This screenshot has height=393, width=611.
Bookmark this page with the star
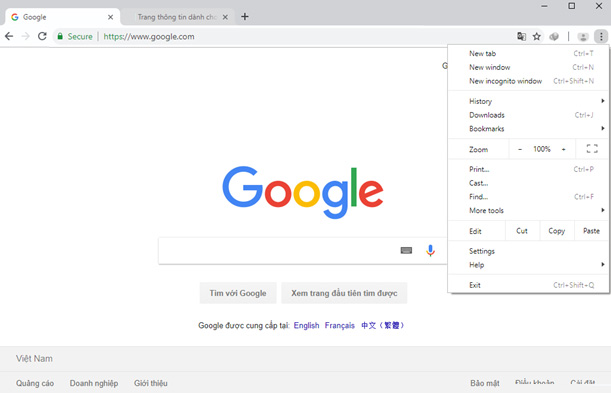pos(537,37)
